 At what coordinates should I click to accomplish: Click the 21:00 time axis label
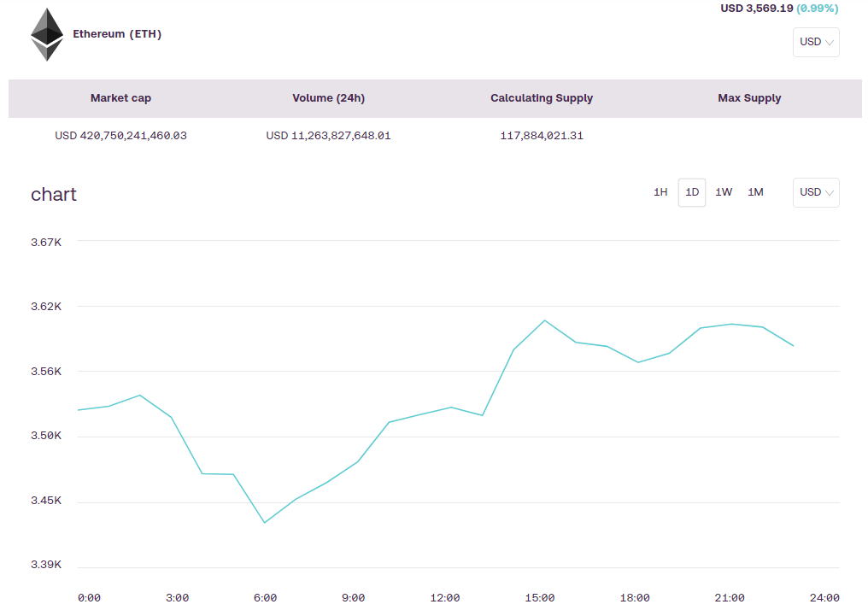point(730,598)
